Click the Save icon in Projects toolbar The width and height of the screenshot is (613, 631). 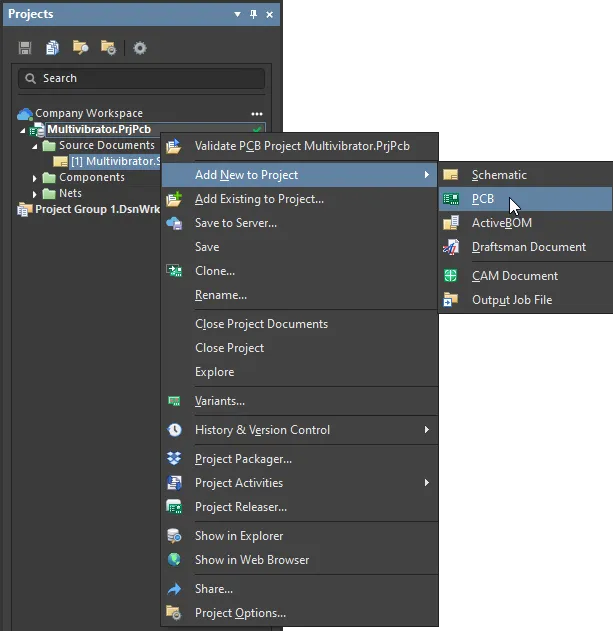point(25,48)
